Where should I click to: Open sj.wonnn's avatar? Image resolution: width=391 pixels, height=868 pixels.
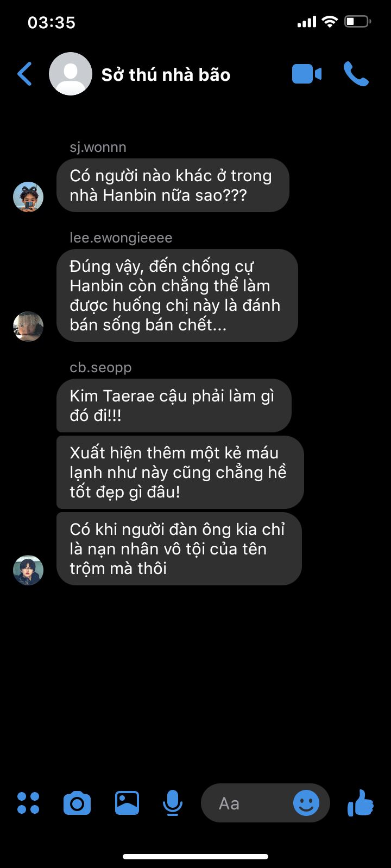coord(28,197)
